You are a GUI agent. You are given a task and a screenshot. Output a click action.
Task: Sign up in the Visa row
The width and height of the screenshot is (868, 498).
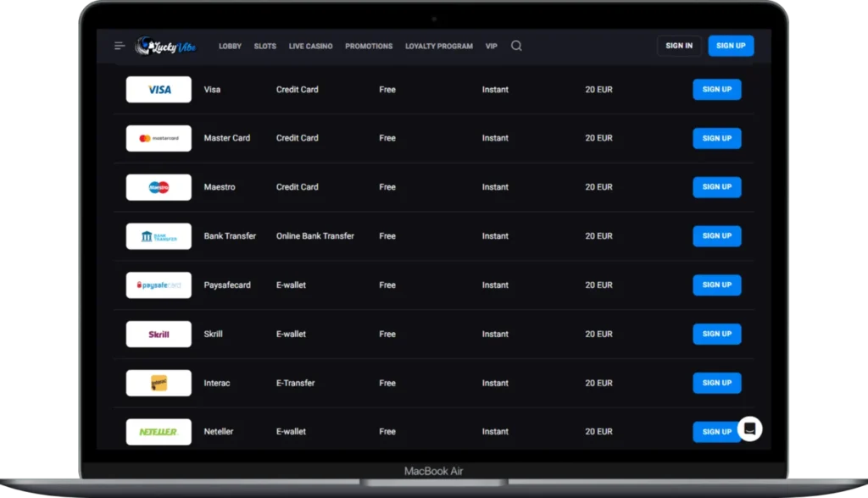coord(717,90)
